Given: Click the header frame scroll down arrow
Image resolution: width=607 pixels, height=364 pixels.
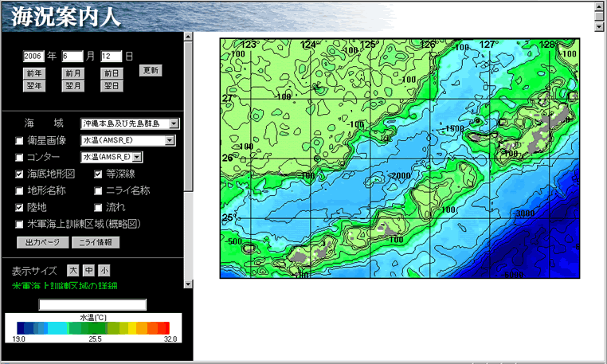Looking at the screenshot, I should pos(599,27).
